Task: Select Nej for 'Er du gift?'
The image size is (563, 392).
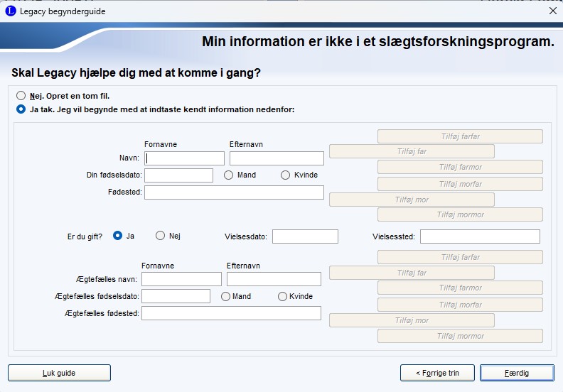Action: click(161, 236)
